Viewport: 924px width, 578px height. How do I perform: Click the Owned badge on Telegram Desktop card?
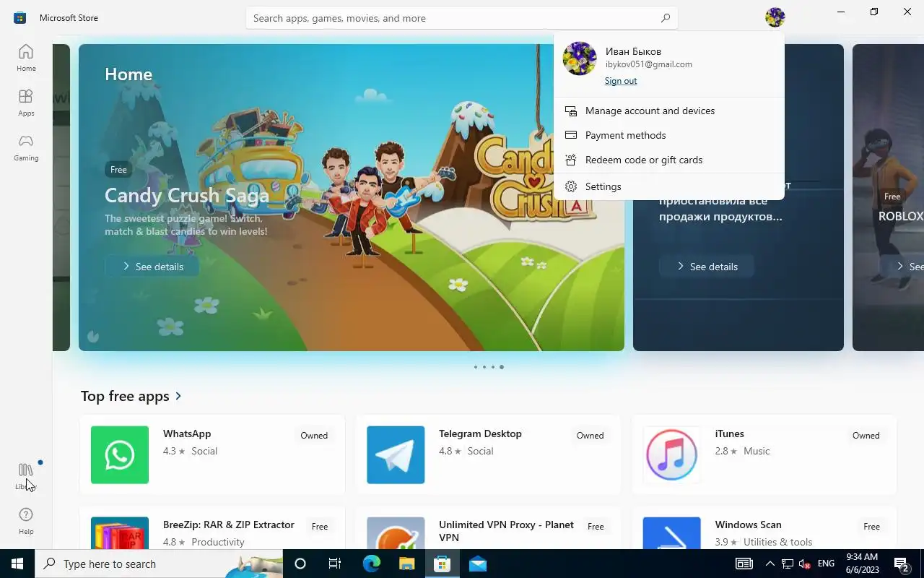click(x=590, y=436)
